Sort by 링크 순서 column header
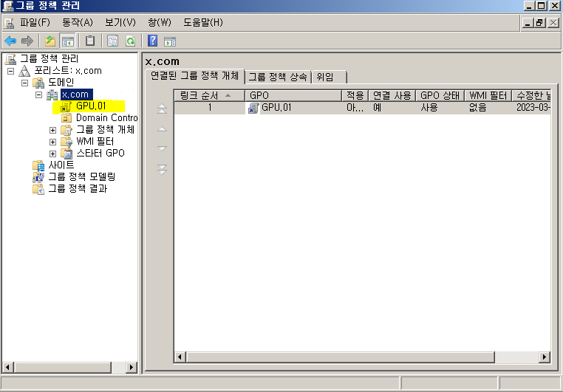Image resolution: width=563 pixels, height=392 pixels. [209, 95]
